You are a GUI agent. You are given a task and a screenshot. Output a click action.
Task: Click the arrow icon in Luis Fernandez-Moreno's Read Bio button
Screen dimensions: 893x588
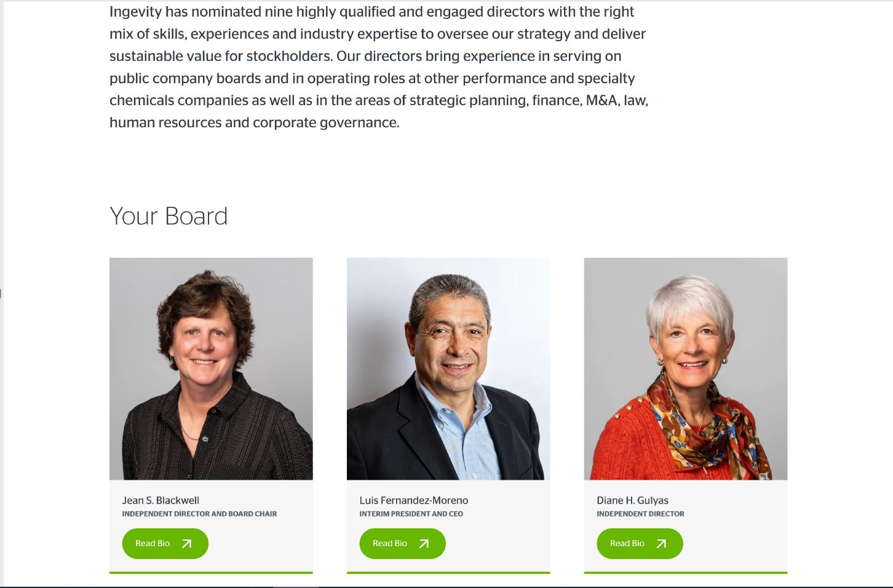(x=424, y=544)
